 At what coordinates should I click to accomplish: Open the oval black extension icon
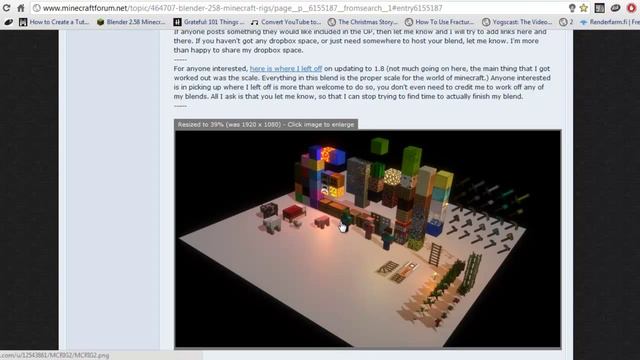pos(615,8)
